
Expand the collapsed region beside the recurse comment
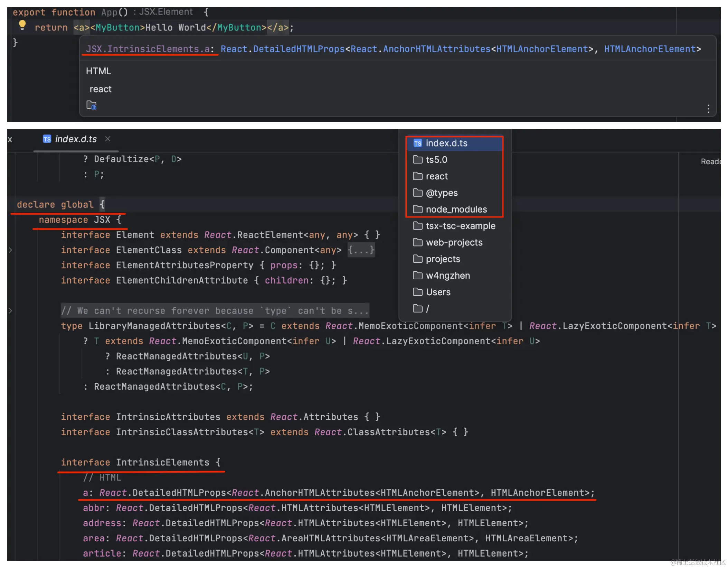[10, 310]
